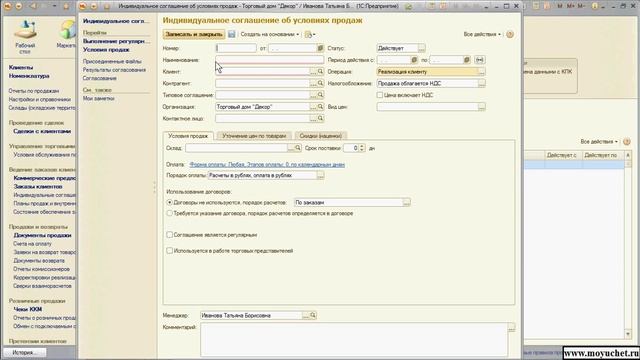Open the порядок расчетов По заказам dropdown
640x360 pixels.
click(x=407, y=202)
